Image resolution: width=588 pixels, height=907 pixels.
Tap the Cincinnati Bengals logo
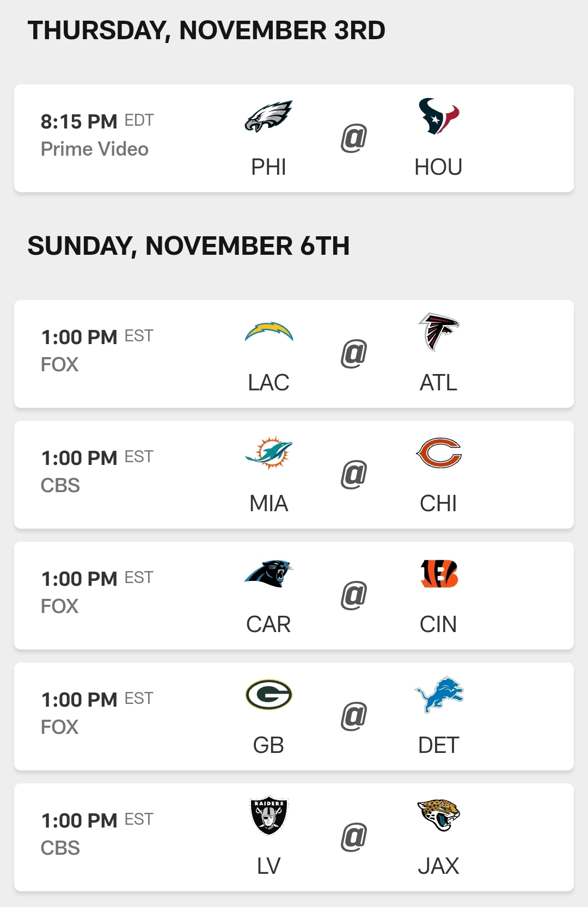439,573
